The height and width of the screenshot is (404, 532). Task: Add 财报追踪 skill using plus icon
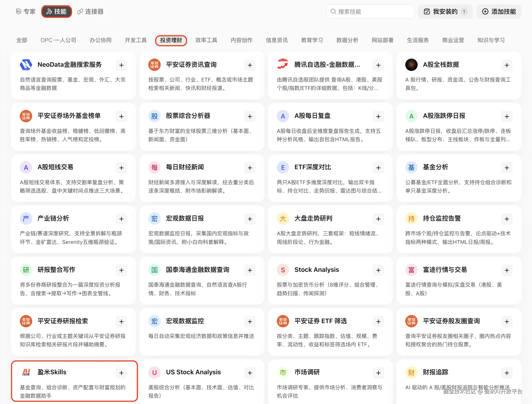click(x=507, y=373)
